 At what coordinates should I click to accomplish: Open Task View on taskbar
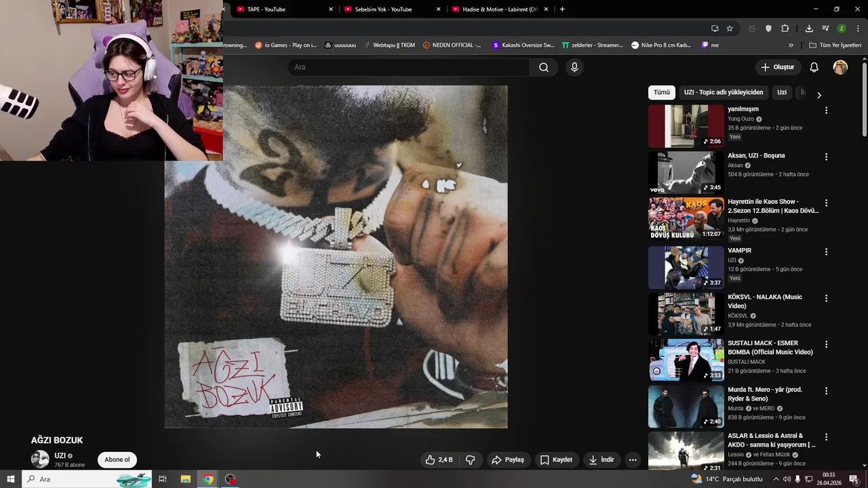point(163,479)
